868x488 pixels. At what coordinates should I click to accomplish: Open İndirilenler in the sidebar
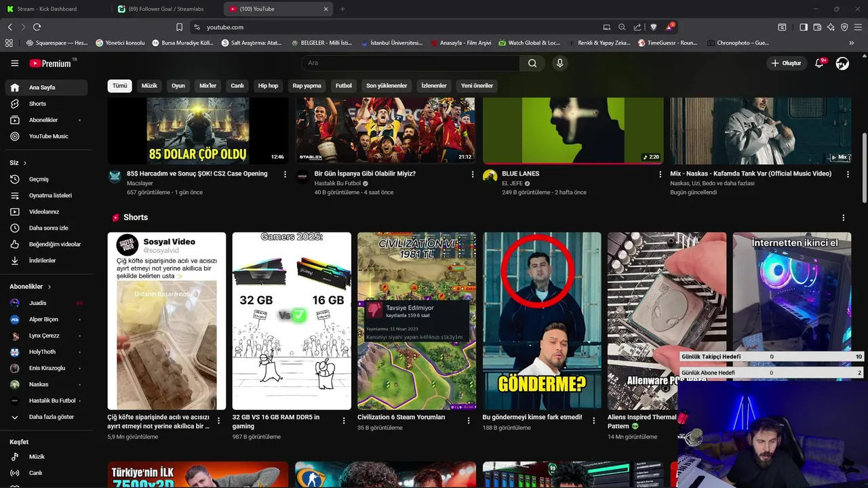(46, 260)
